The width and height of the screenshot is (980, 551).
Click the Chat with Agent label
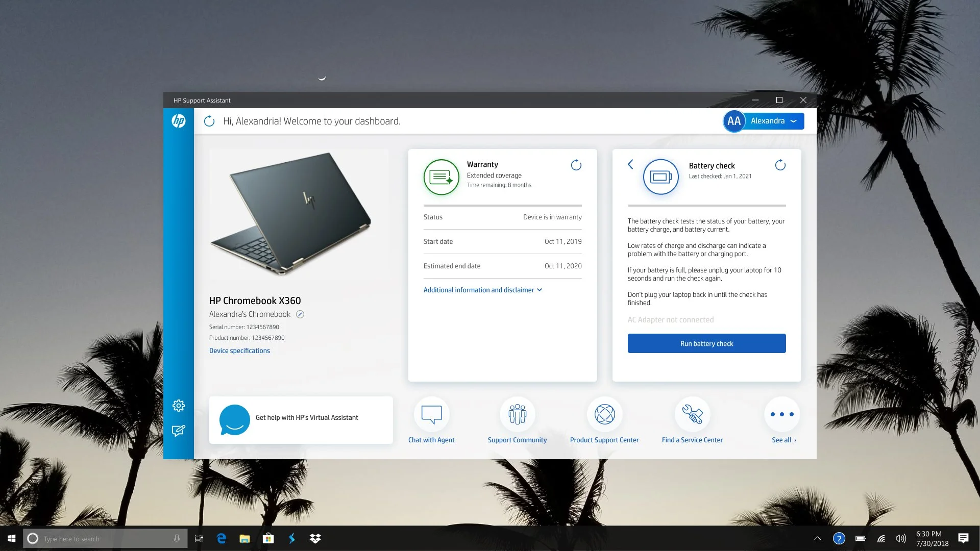(x=431, y=440)
